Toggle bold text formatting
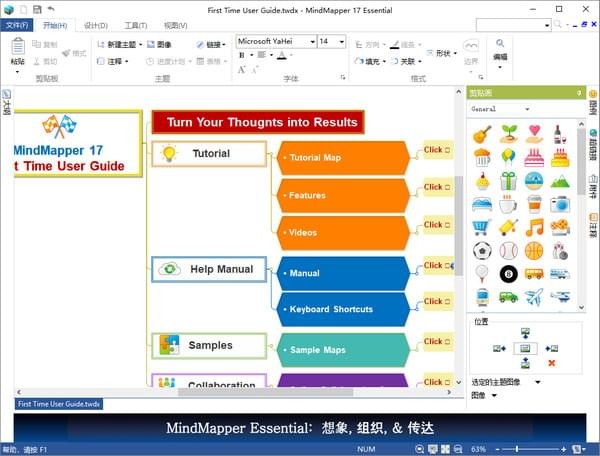This screenshot has height=456, width=600. pyautogui.click(x=242, y=55)
